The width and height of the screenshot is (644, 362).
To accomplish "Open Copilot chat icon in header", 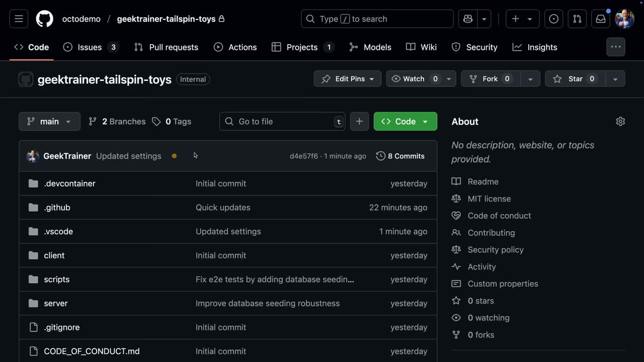I will (468, 19).
